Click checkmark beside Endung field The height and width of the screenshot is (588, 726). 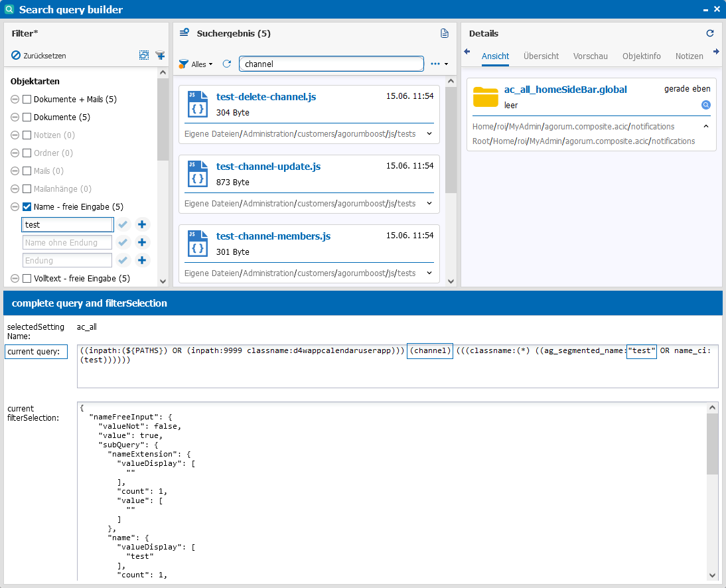(x=123, y=260)
